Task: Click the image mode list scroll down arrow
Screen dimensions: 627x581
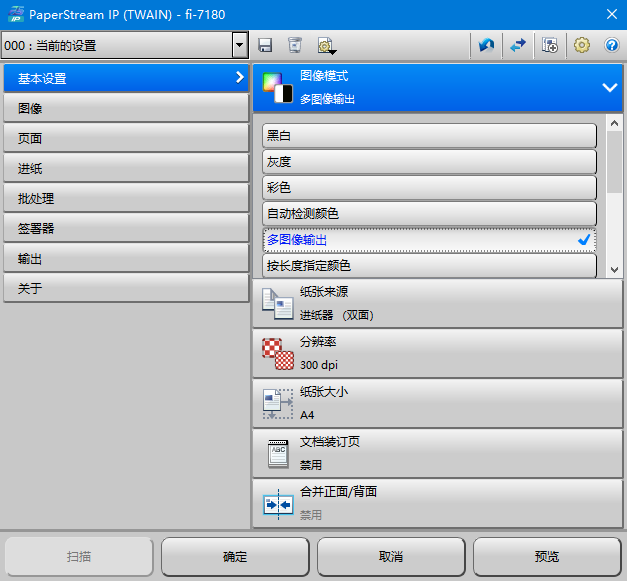Action: (x=614, y=270)
